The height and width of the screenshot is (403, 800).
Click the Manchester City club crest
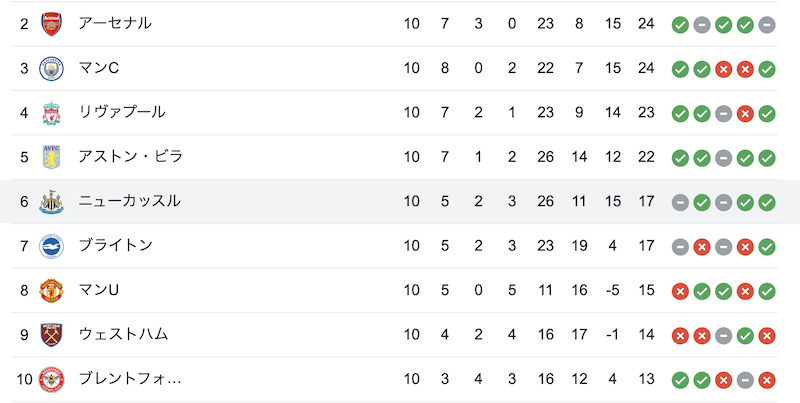click(51, 68)
